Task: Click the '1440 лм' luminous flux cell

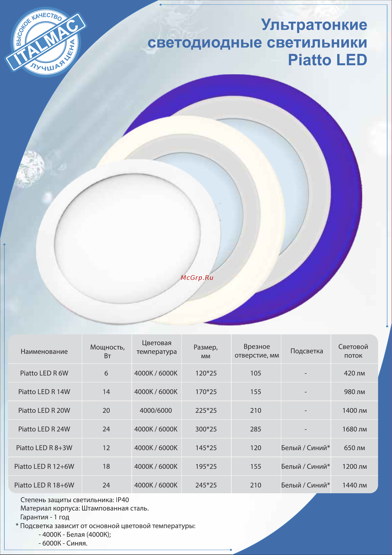Action: tap(355, 485)
